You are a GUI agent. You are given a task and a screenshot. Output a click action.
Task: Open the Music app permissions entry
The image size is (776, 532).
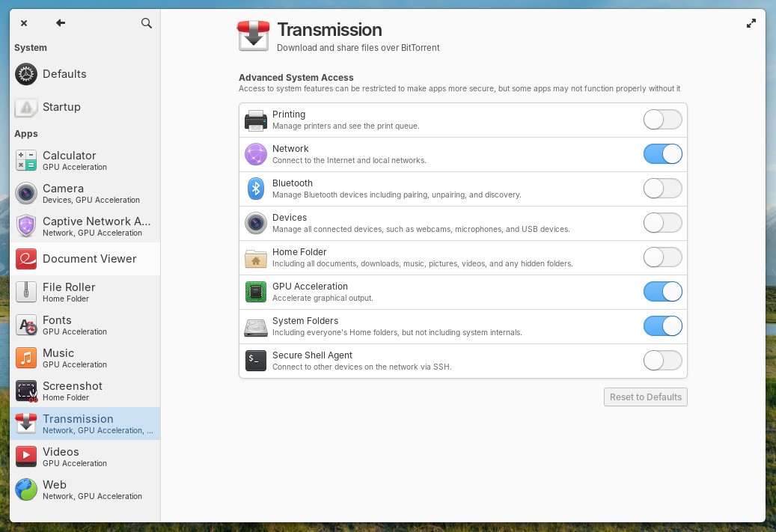click(x=85, y=358)
